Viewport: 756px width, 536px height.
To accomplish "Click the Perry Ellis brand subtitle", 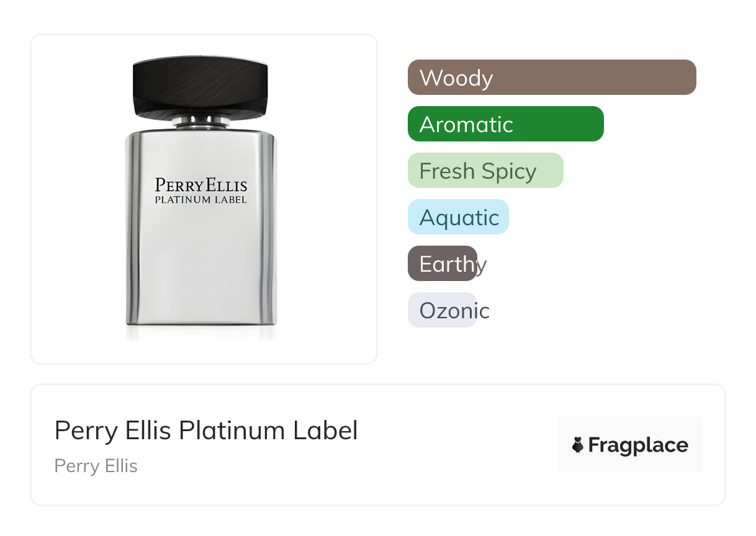I will pyautogui.click(x=96, y=466).
